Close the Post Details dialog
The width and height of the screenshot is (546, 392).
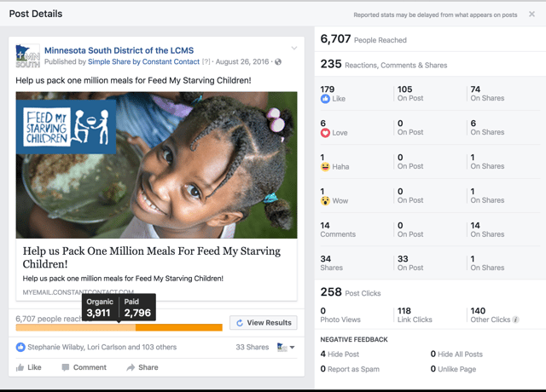pos(531,14)
